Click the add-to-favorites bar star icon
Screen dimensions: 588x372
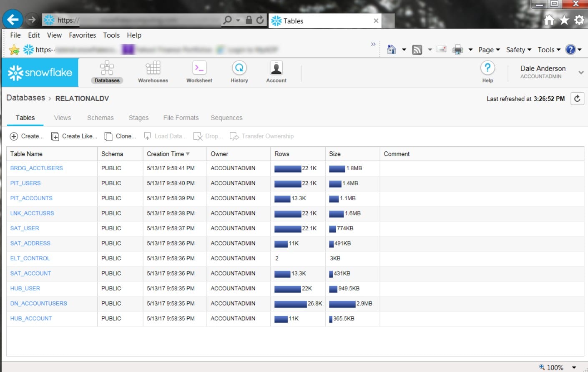point(14,50)
